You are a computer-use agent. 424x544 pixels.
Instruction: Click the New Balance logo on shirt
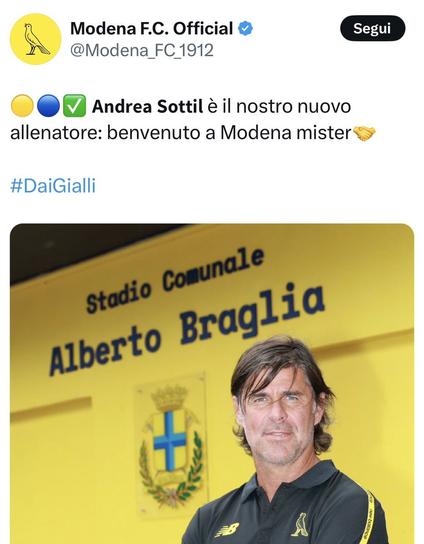[x=227, y=530]
